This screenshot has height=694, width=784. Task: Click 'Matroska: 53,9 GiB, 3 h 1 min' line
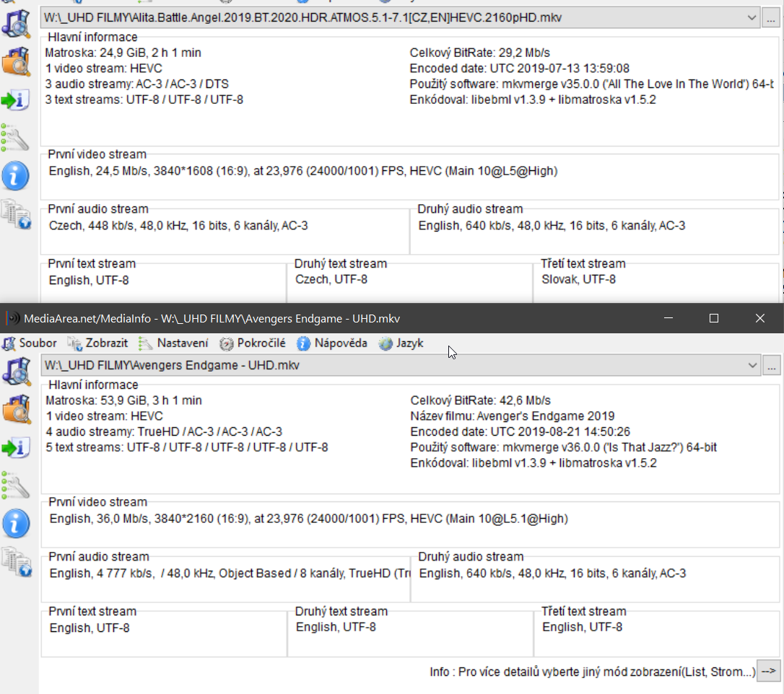tap(124, 400)
